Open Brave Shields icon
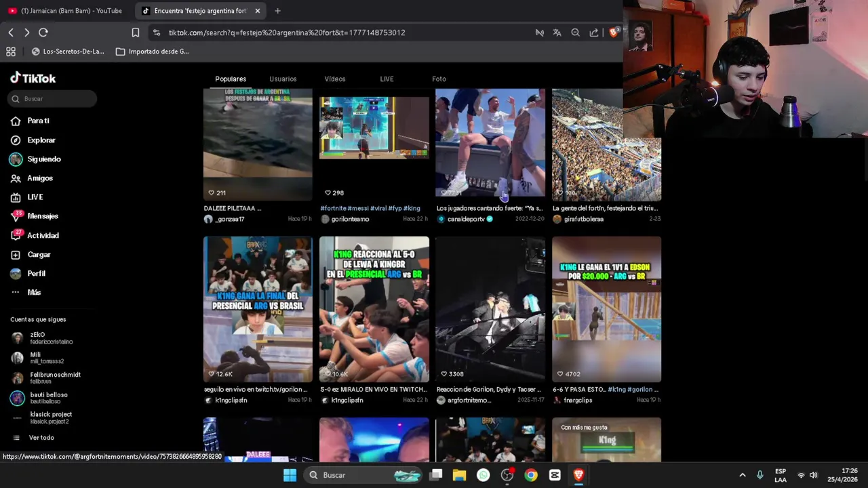 tap(614, 32)
